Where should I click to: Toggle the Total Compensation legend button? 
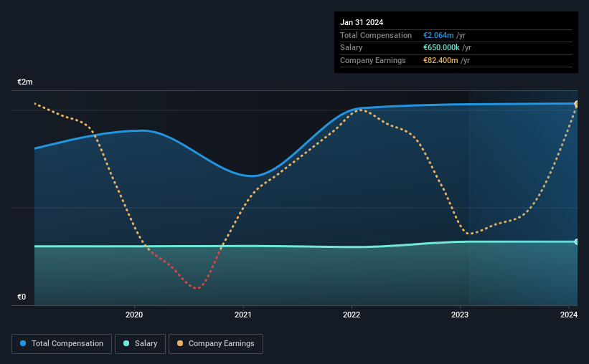(x=62, y=343)
